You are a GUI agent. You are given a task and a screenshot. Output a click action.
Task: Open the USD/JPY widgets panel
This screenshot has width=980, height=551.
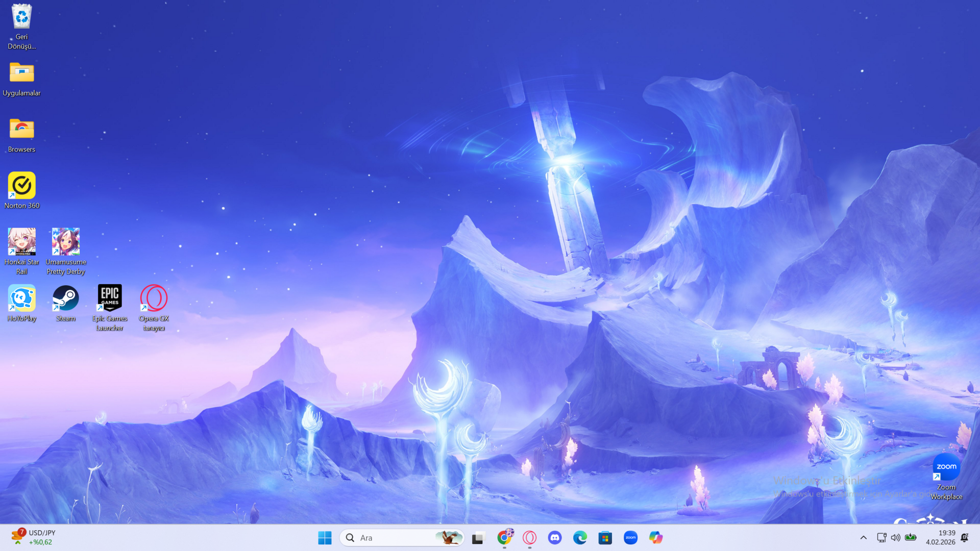point(34,537)
